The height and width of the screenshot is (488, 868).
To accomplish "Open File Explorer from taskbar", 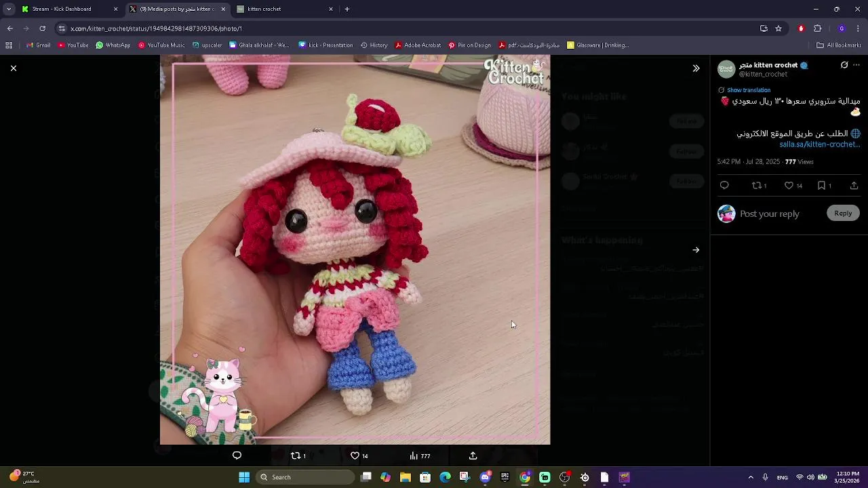I will 406,477.
